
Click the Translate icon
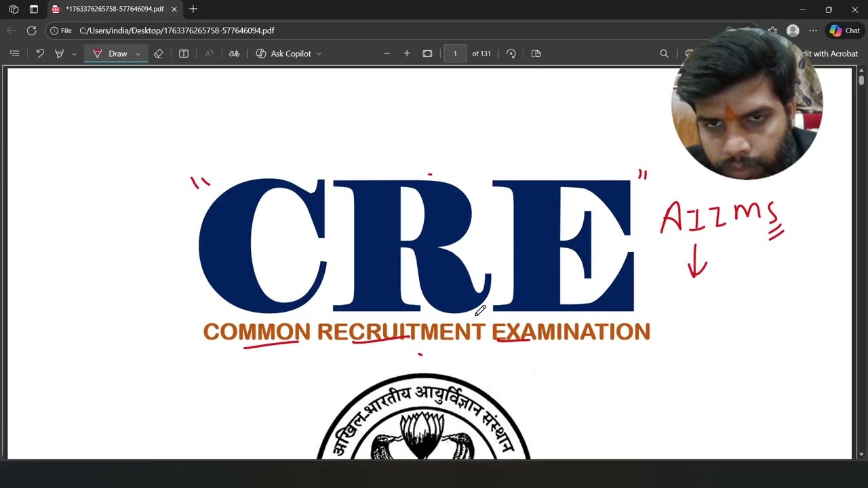(234, 54)
